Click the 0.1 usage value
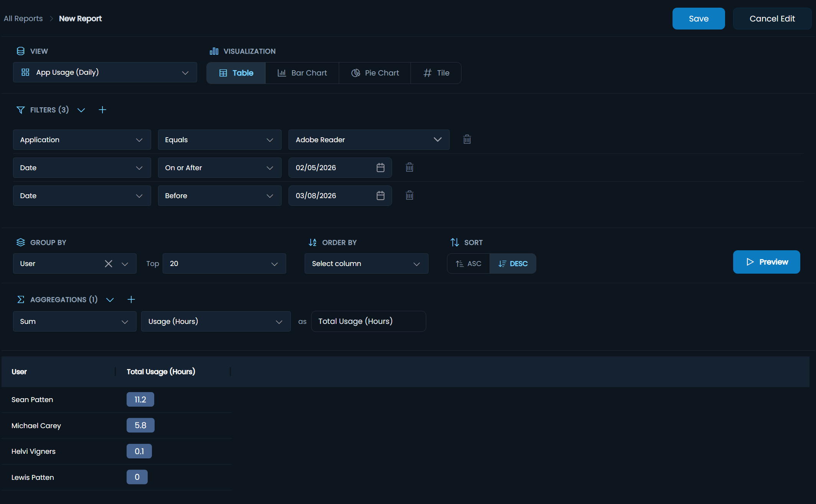This screenshot has height=504, width=816. 139,451
